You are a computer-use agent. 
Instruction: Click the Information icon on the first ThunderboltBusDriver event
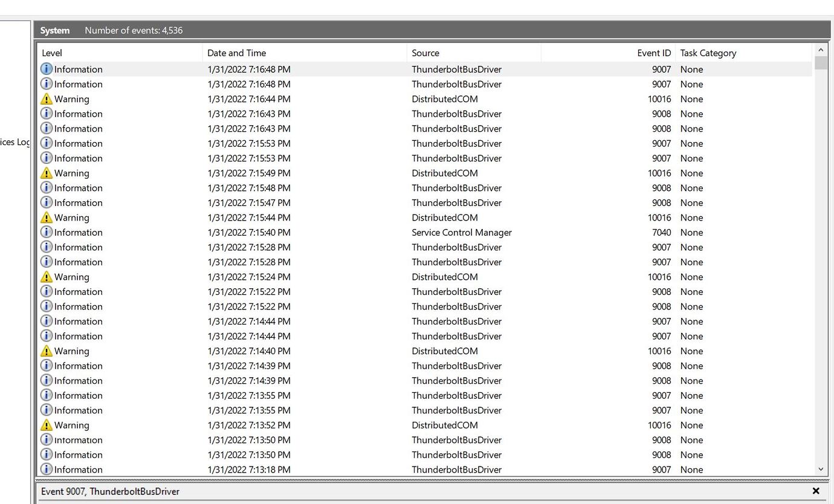(x=47, y=69)
